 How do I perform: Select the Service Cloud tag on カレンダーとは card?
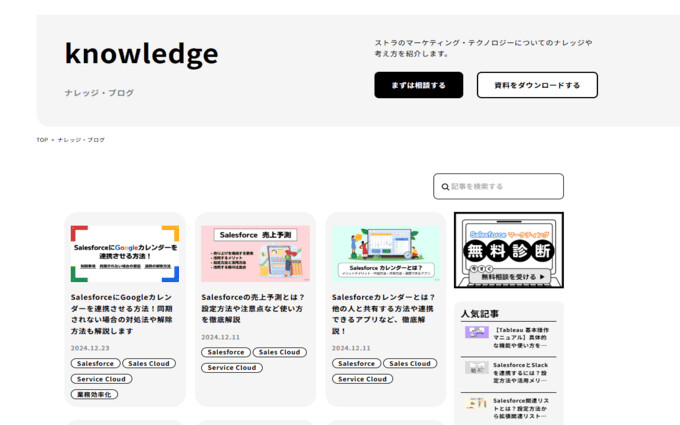(363, 379)
